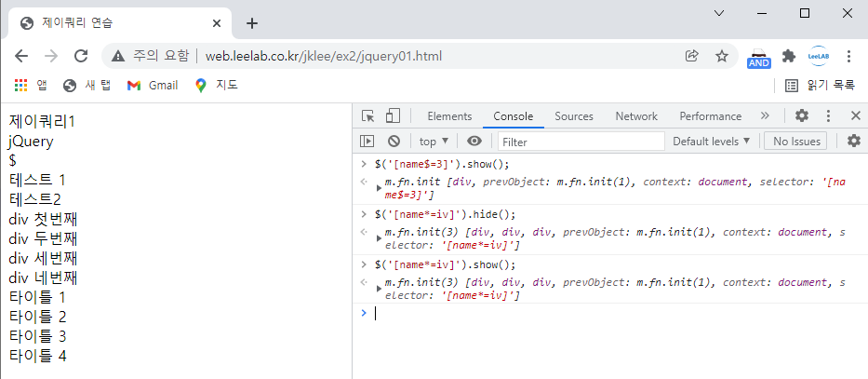Click the DevTools three-dot menu
This screenshot has height=379, width=868.
pos(828,115)
